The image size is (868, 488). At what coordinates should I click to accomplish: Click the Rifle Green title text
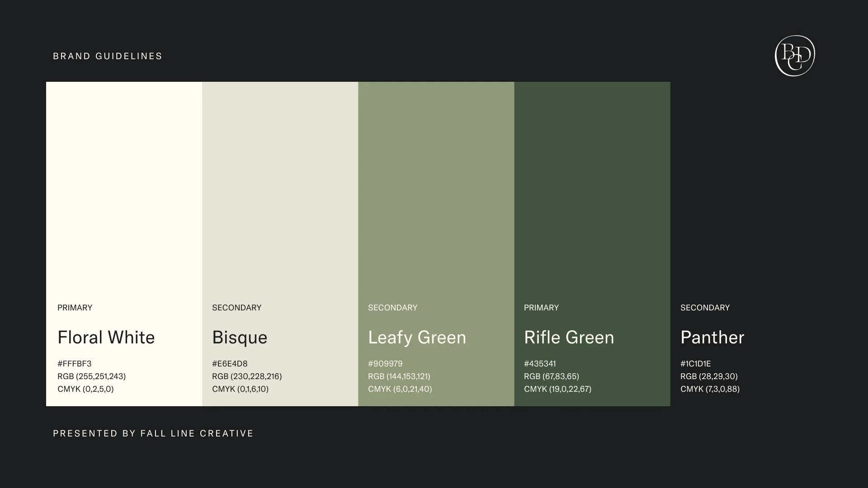569,338
